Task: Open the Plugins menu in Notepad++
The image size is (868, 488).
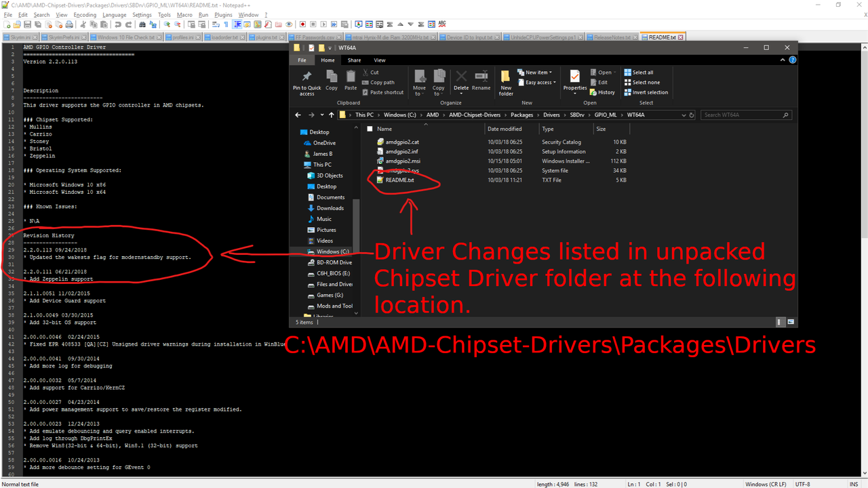Action: [223, 14]
